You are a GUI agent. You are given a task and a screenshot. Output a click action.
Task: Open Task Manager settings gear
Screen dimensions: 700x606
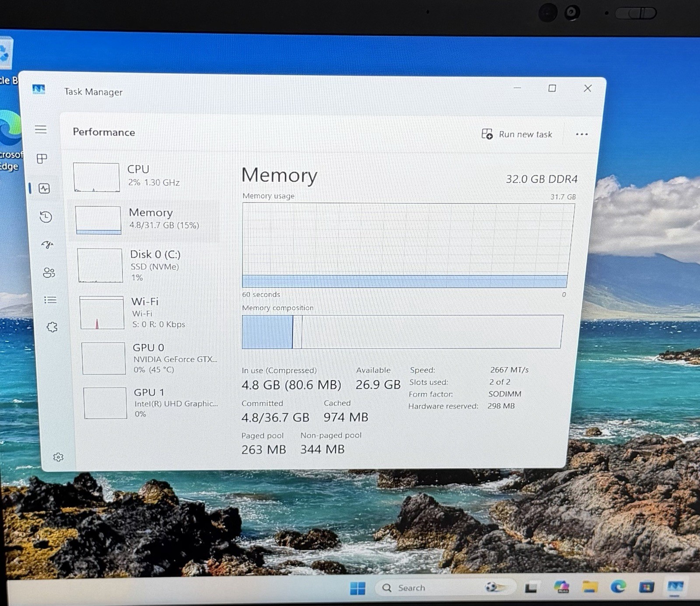(x=58, y=457)
